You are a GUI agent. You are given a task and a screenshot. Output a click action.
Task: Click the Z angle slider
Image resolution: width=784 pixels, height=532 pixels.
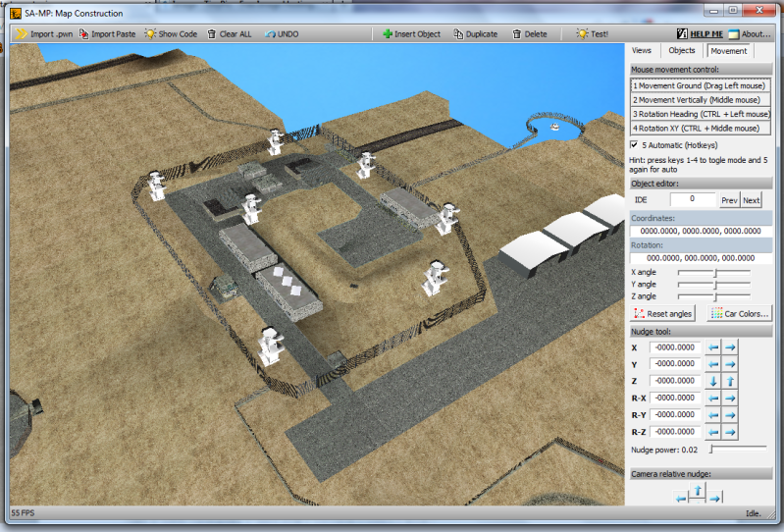(x=714, y=296)
